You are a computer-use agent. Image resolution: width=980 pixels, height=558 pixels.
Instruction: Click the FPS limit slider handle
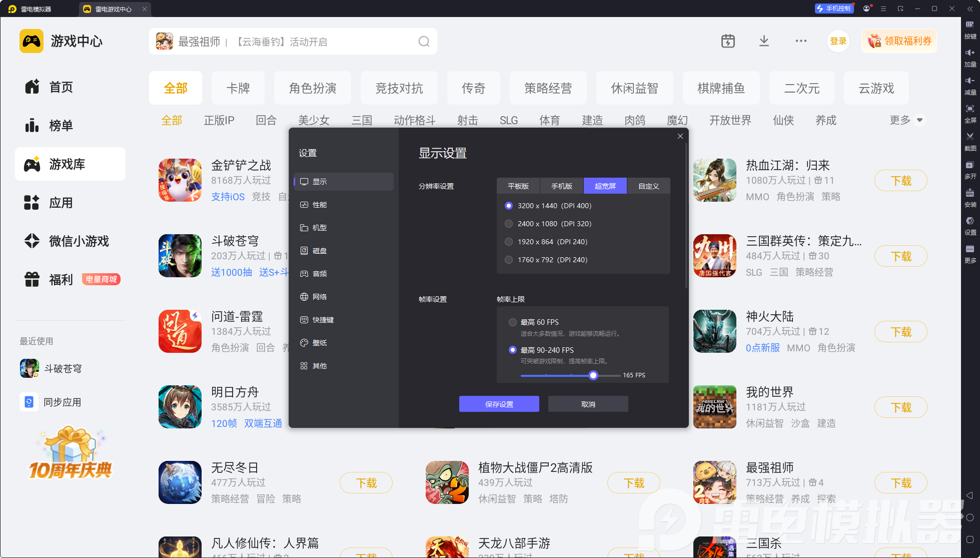coord(593,375)
